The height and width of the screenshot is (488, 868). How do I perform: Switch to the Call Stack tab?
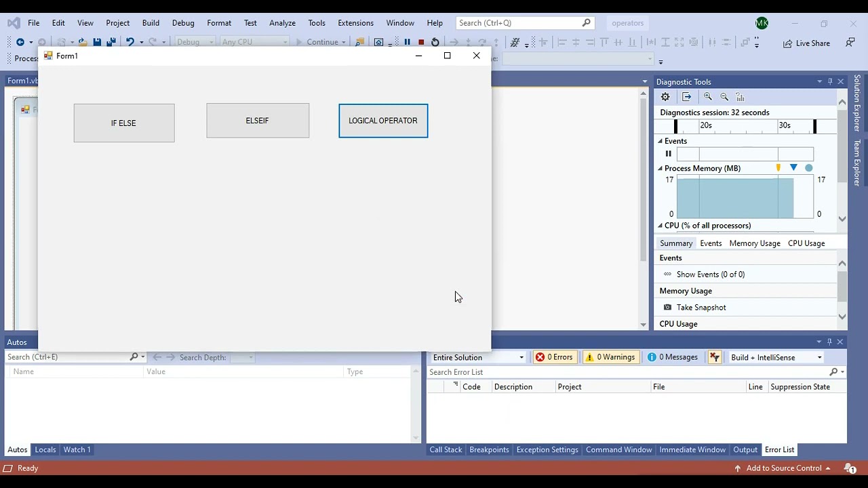pos(446,449)
